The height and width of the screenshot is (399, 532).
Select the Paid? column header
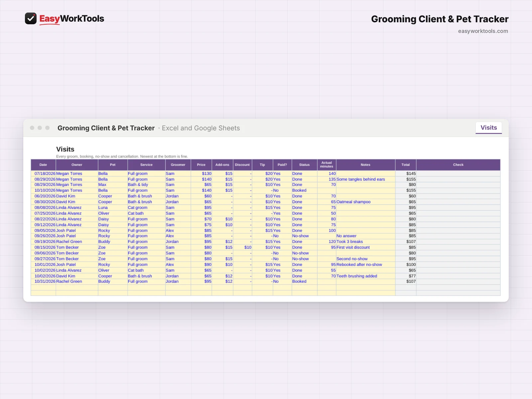(x=282, y=165)
